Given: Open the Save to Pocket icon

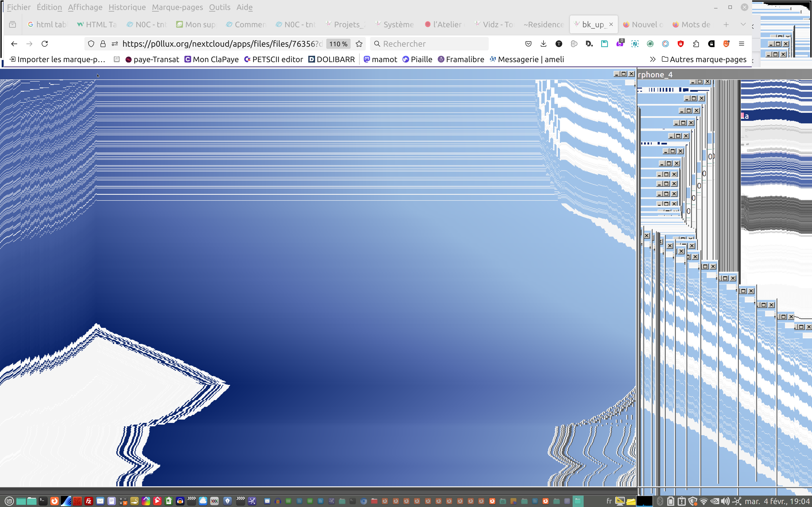Looking at the screenshot, I should click(x=528, y=44).
